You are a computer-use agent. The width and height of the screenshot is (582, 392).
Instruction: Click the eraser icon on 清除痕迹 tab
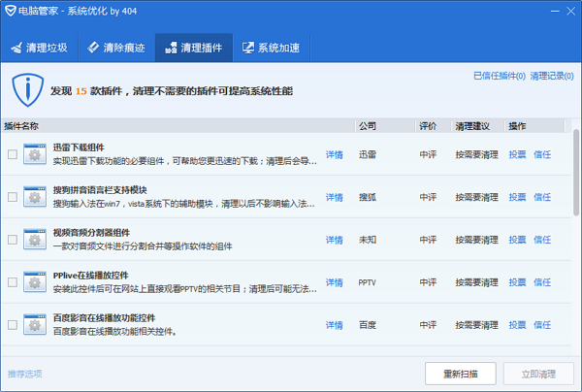(93, 48)
